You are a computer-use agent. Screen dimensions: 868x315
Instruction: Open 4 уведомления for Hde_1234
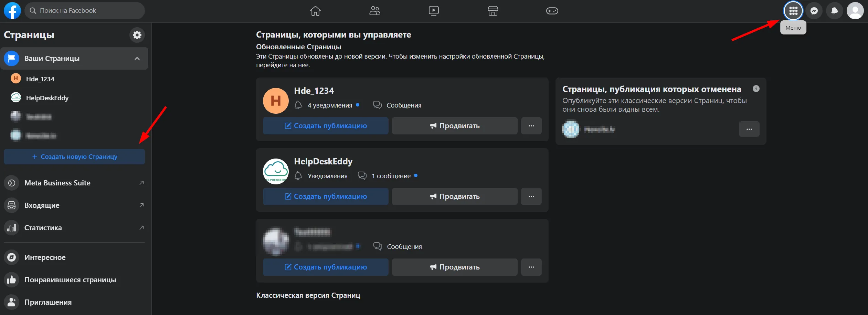click(x=330, y=105)
